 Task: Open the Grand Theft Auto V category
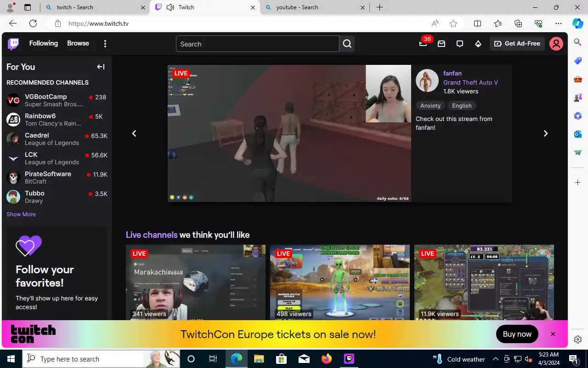pyautogui.click(x=470, y=82)
